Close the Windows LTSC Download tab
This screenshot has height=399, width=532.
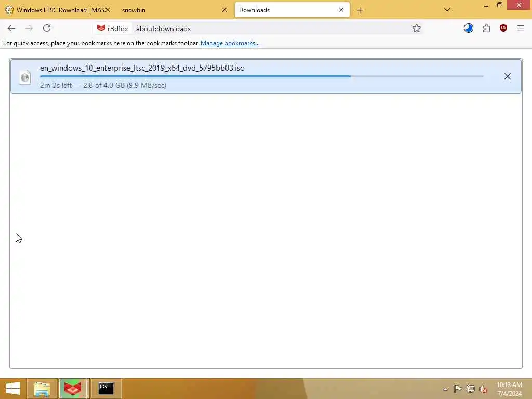pyautogui.click(x=108, y=10)
